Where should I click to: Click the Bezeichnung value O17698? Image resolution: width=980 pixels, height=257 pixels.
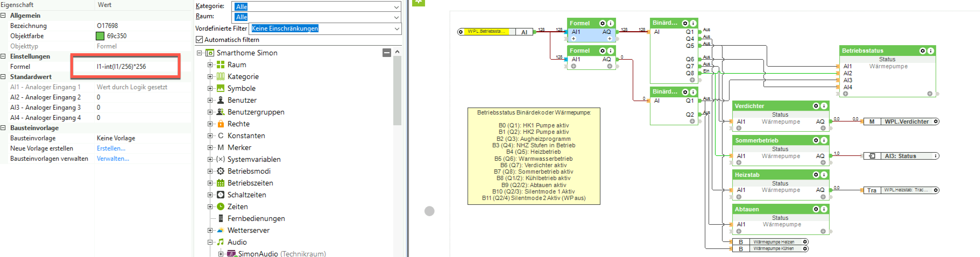tap(107, 26)
